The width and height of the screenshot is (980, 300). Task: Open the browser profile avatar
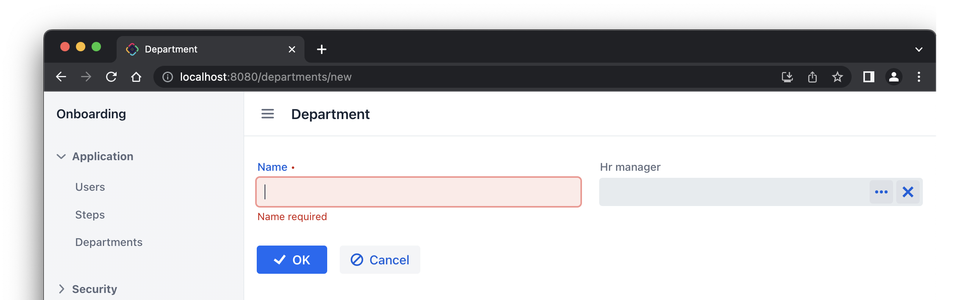click(894, 77)
